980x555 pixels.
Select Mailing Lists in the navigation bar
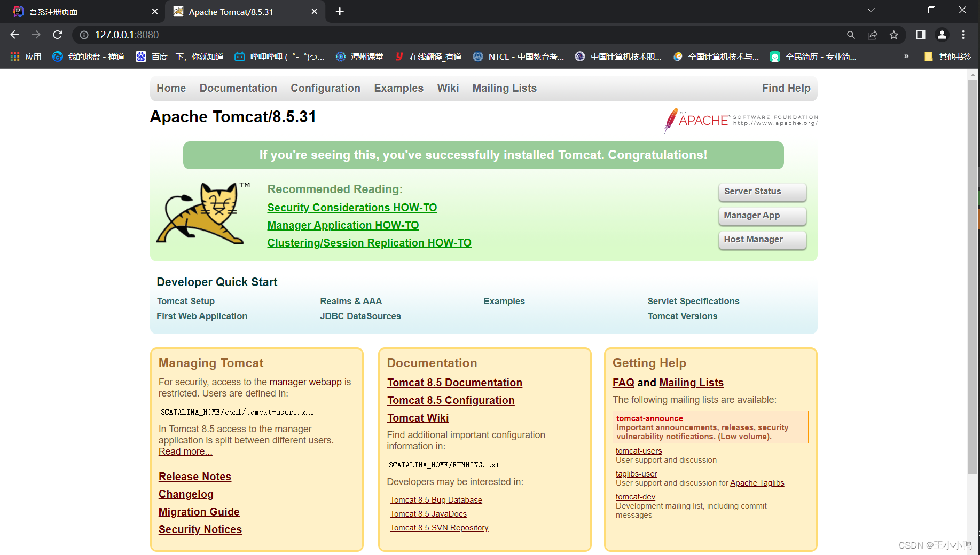pos(504,88)
